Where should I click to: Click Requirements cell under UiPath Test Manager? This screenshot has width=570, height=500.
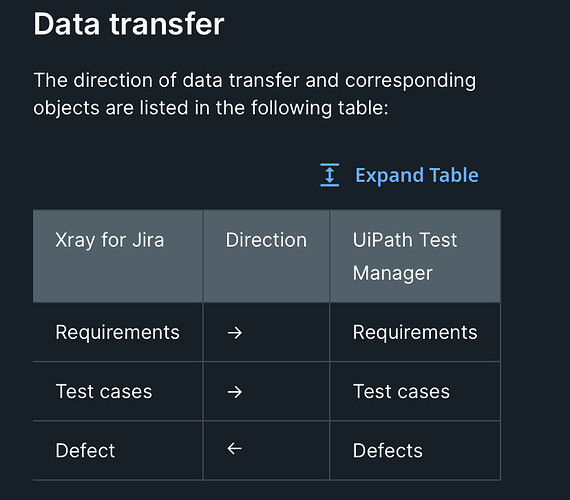coord(415,332)
